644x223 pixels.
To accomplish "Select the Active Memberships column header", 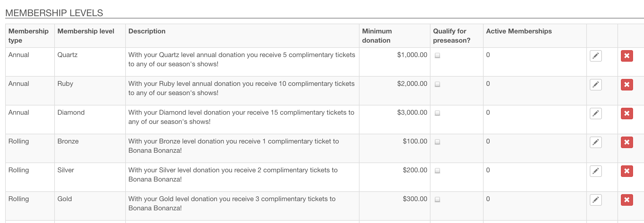I will point(519,31).
